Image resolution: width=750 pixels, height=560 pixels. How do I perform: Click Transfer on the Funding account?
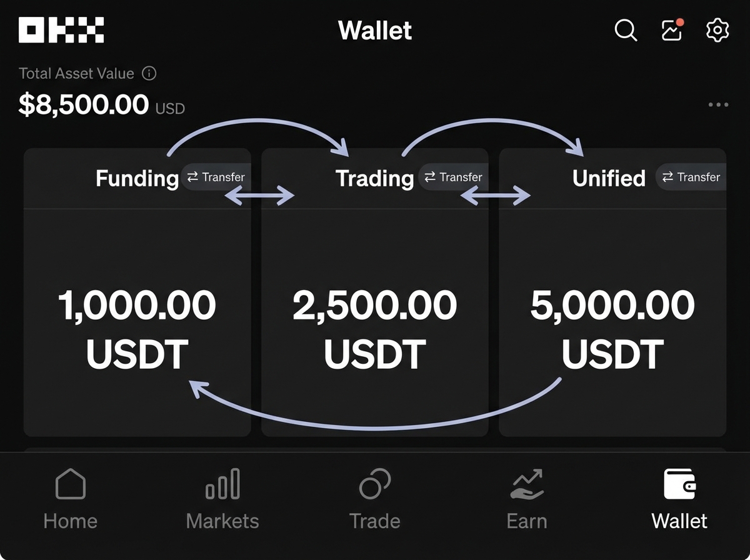tap(216, 177)
